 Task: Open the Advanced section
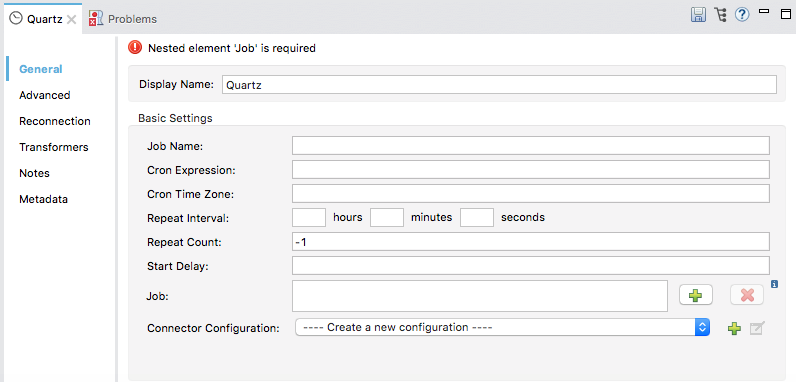[x=45, y=95]
